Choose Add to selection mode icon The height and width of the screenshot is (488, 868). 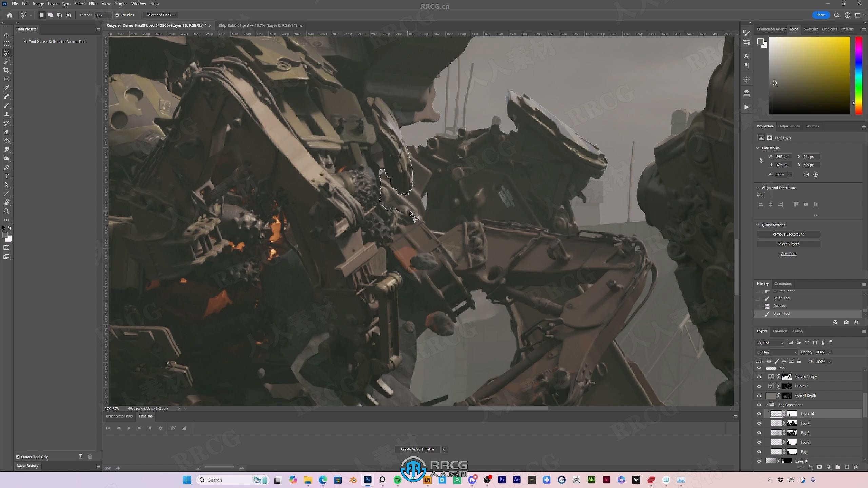point(51,15)
